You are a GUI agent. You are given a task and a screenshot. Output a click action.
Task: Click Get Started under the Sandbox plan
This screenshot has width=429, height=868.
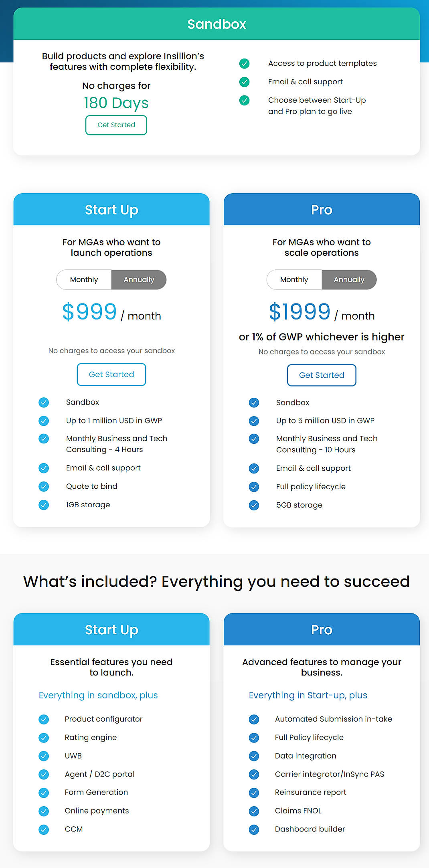click(116, 125)
